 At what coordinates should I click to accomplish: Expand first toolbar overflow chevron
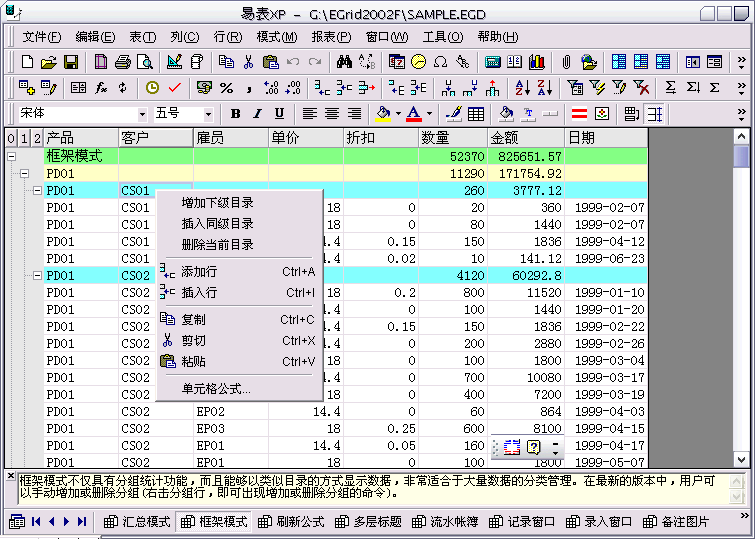click(742, 62)
